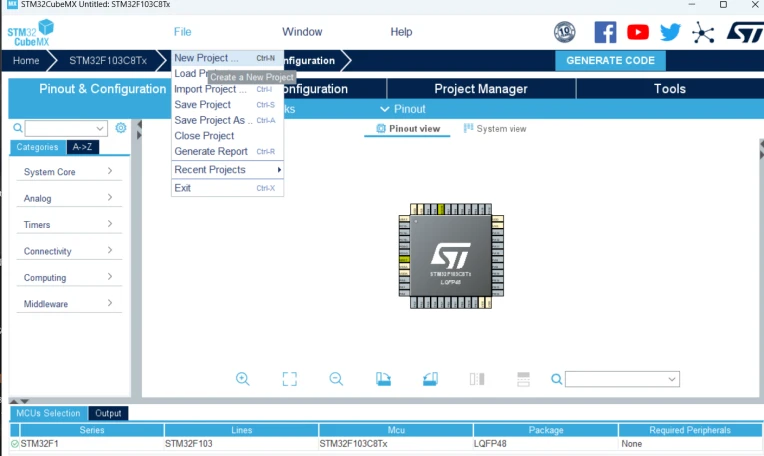Open the Output tab
The height and width of the screenshot is (456, 764).
pyautogui.click(x=108, y=413)
